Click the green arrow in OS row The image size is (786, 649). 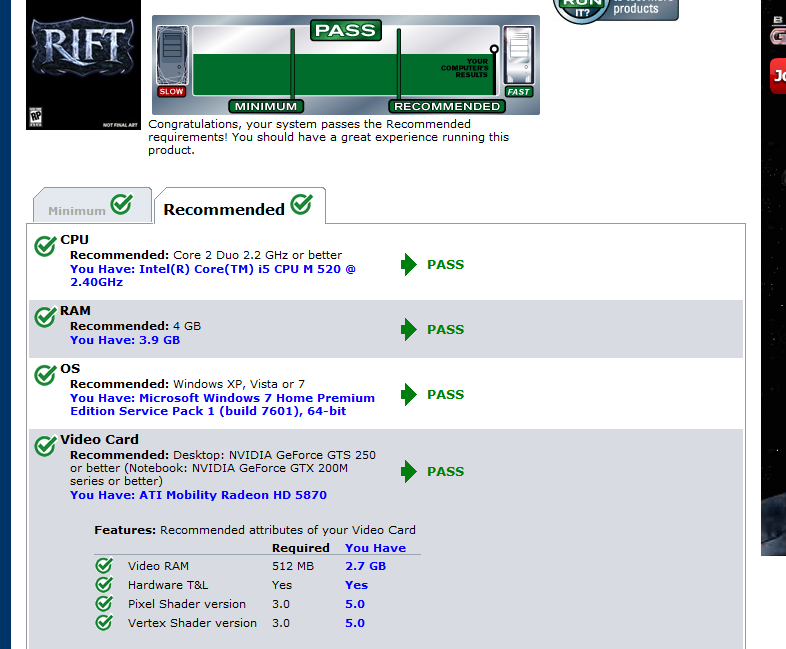point(409,395)
